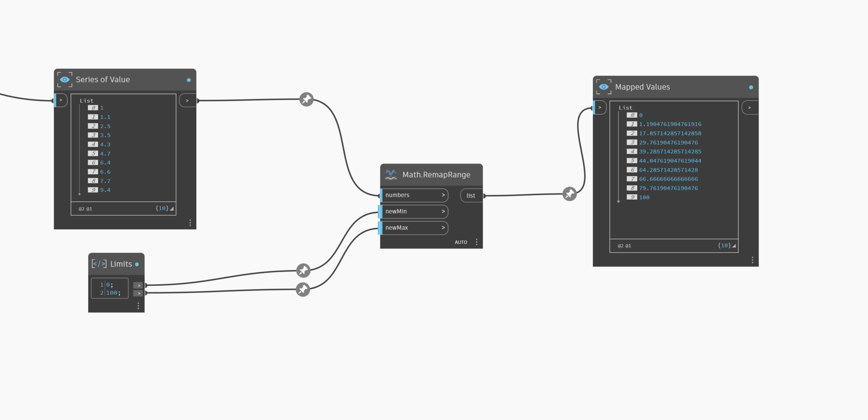Select list item 17.857142857142858 in Mapped Values
The width and height of the screenshot is (868, 420).
(x=670, y=133)
